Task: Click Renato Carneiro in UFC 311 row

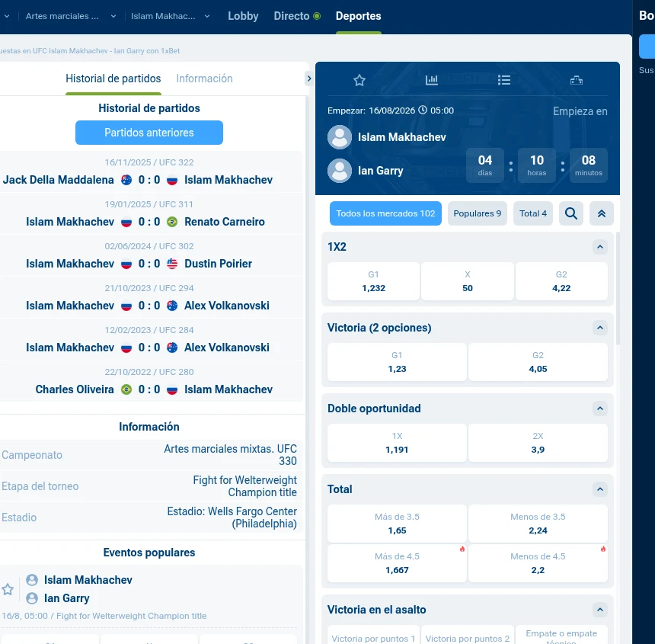Action: point(225,222)
